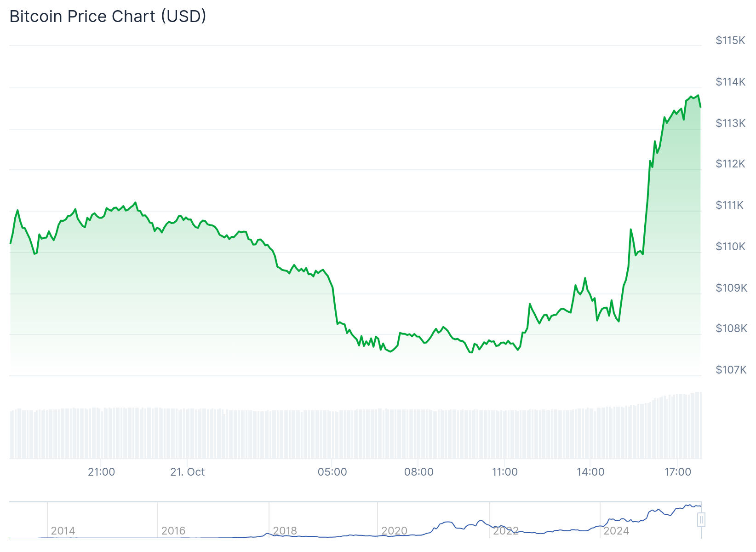This screenshot has height=552, width=756.
Task: Click the 17:00 time axis label
Action: click(x=678, y=472)
